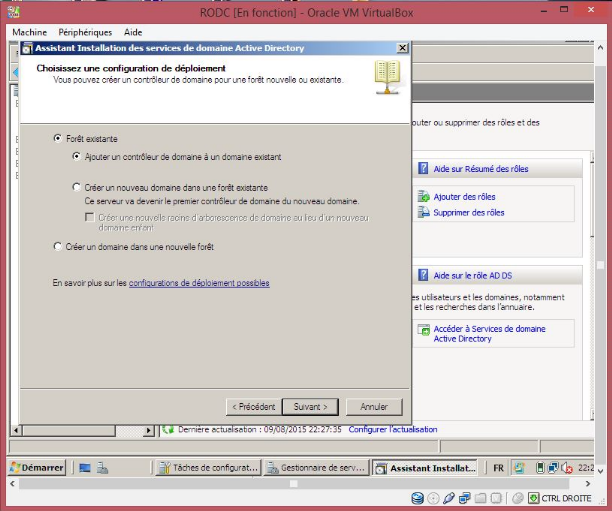The image size is (612, 511).
Task: Open help icon for Résumé des rôles
Action: click(x=424, y=169)
